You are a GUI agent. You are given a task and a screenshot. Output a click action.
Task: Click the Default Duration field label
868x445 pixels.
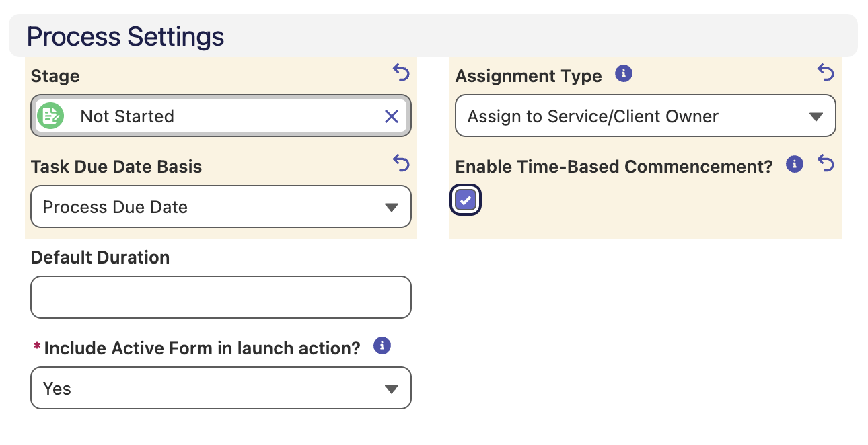click(100, 257)
